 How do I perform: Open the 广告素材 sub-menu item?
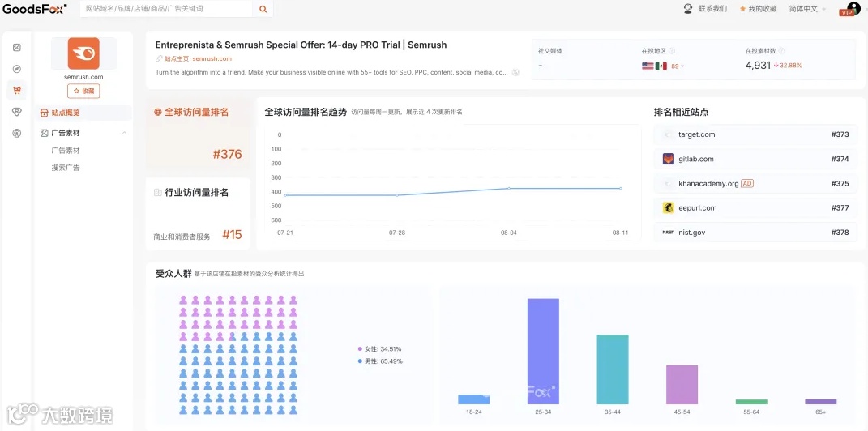pyautogui.click(x=66, y=151)
